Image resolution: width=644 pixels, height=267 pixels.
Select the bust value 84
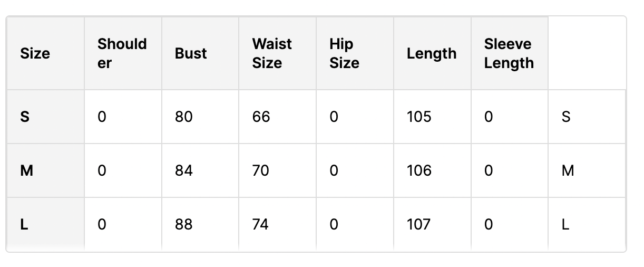(184, 170)
